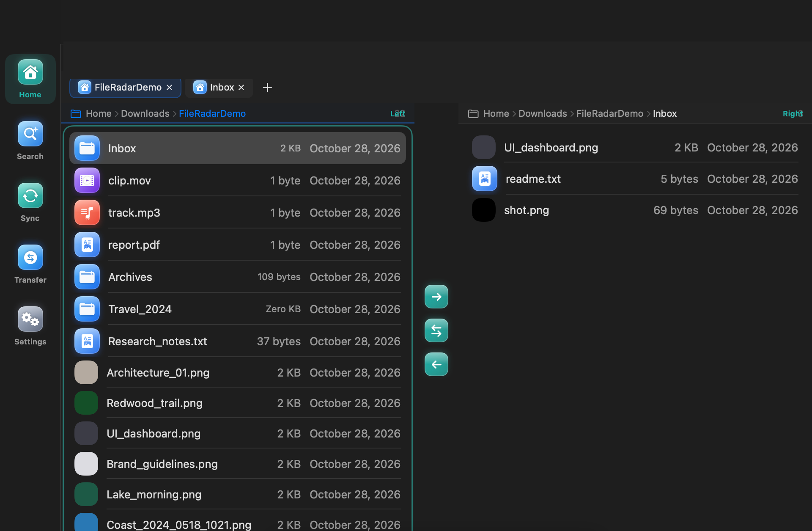The height and width of the screenshot is (531, 812).
Task: Select readme.txt in right pane
Action: pyautogui.click(x=635, y=179)
